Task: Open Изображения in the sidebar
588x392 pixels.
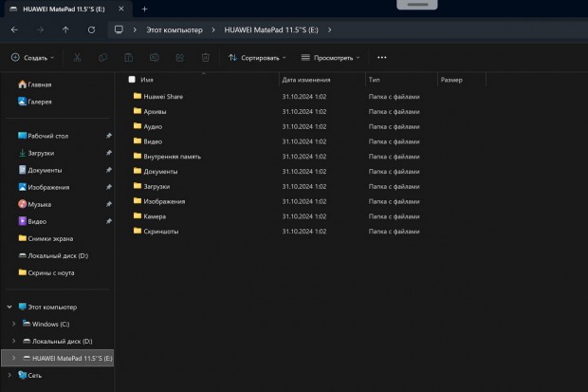Action: click(x=44, y=187)
